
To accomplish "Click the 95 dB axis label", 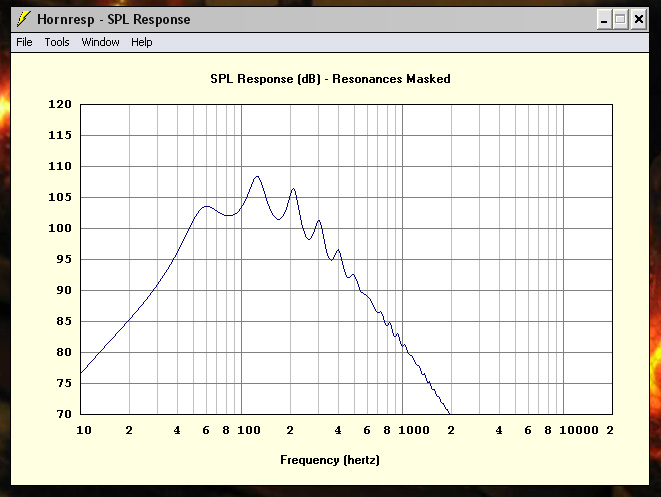I will pos(64,259).
